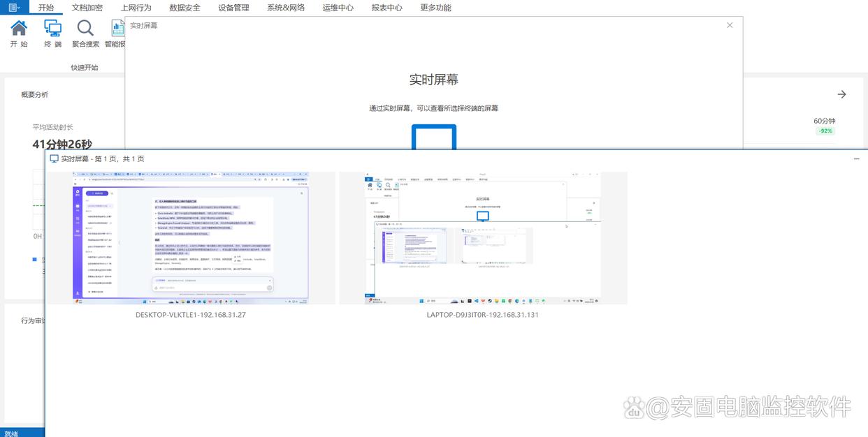Click the 概要分析 heading
Screen dimensions: 868x437
[35, 94]
